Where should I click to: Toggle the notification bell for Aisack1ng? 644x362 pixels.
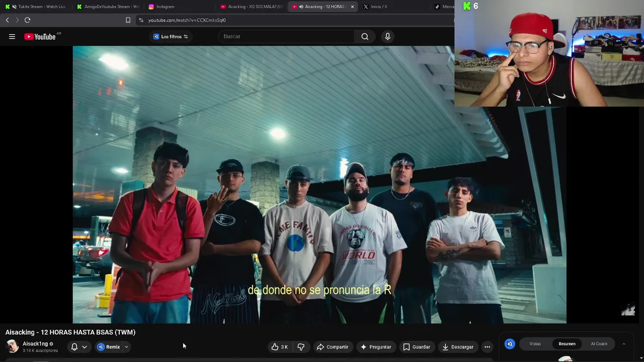click(x=74, y=347)
